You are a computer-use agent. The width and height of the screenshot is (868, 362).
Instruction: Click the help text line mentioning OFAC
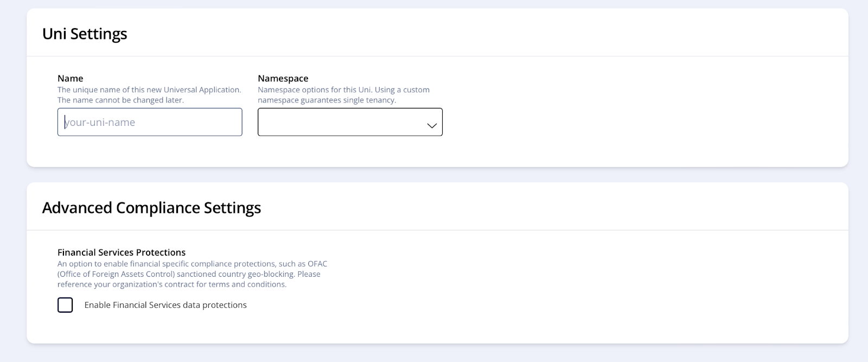pos(193,264)
